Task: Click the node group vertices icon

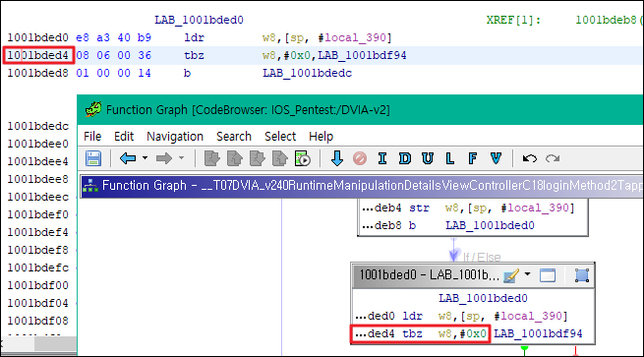Action: 582,275
